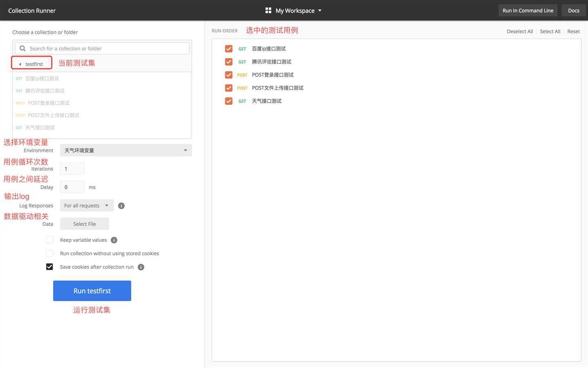Image resolution: width=588 pixels, height=368 pixels.
Task: Click POST登录接口测试 name in run order
Action: 273,75
